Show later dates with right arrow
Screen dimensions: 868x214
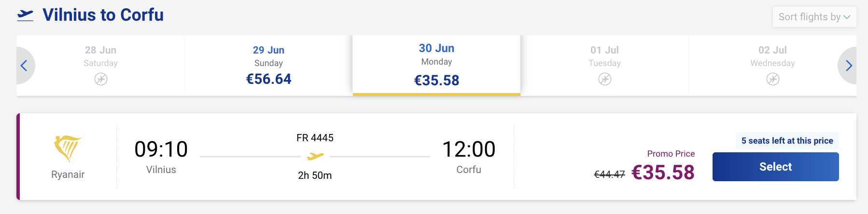[849, 66]
